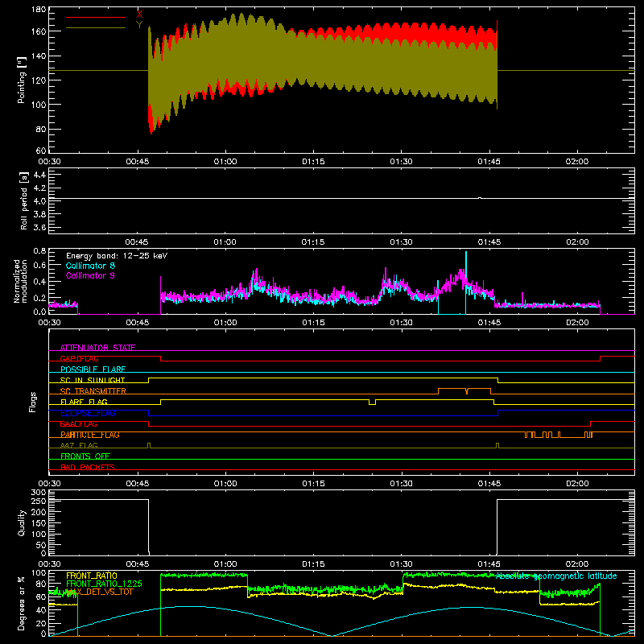The height and width of the screenshot is (644, 644).
Task: Select the FLARE_FLAG label
Action: pos(84,402)
